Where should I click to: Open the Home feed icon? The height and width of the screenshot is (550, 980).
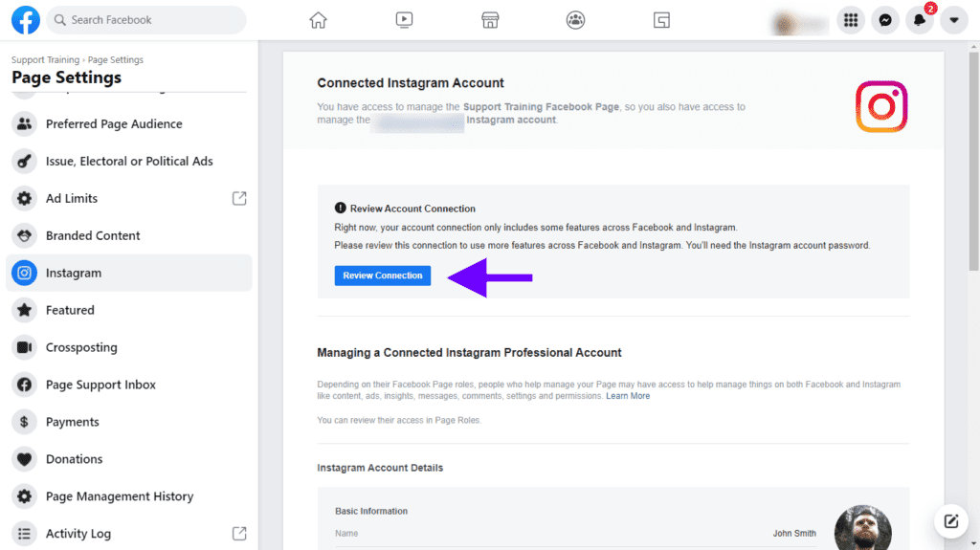(x=318, y=20)
